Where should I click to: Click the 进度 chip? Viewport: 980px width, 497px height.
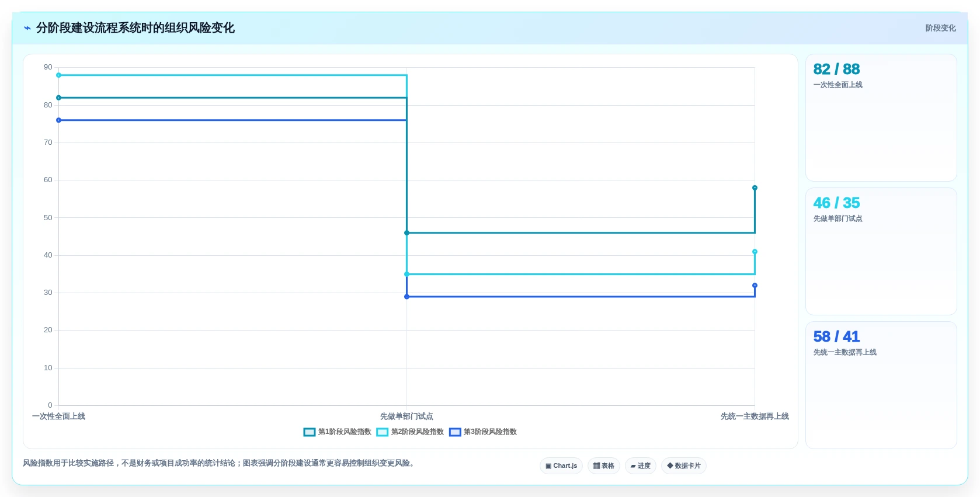point(641,465)
